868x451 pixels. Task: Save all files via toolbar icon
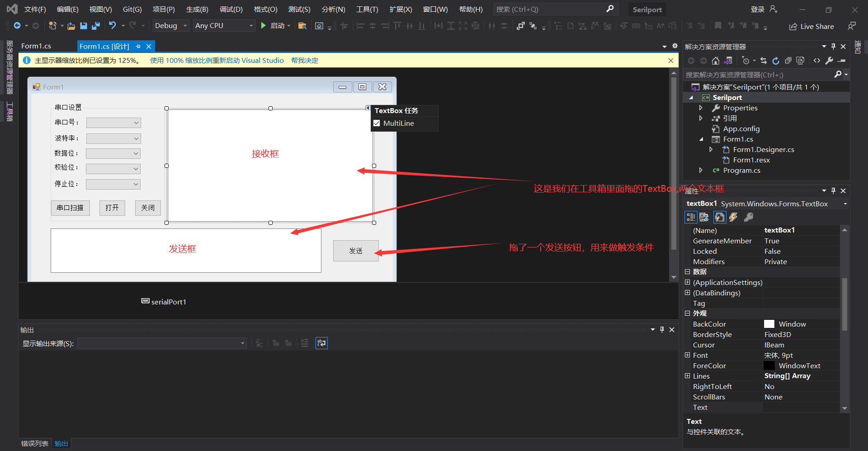click(96, 26)
